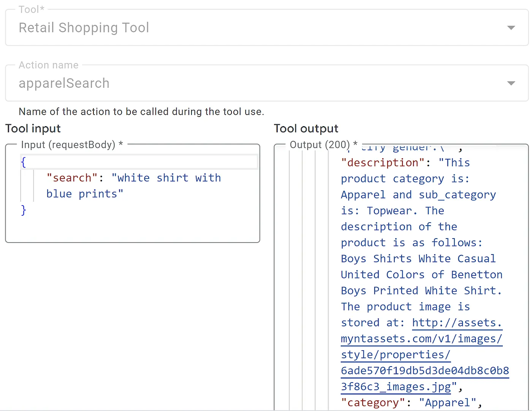Click the style/properties/ link segment
Image resolution: width=532 pixels, height=411 pixels.
coord(395,355)
